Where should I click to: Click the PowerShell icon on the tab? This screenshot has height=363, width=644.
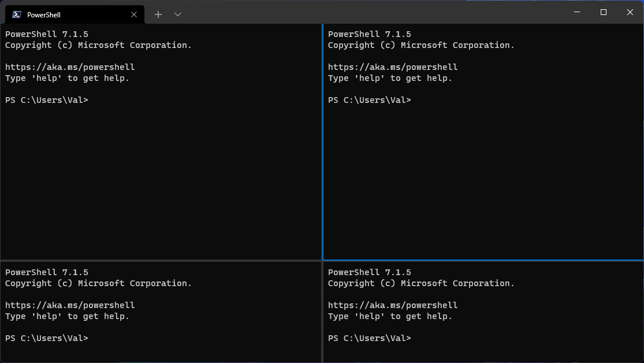16,14
